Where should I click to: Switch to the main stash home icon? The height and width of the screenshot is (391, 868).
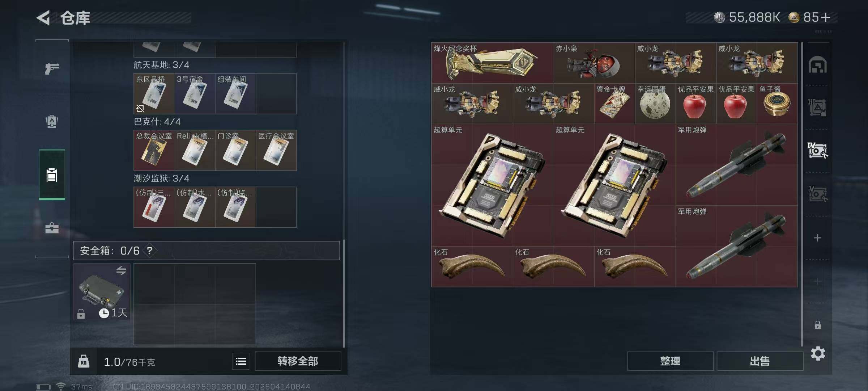[817, 65]
